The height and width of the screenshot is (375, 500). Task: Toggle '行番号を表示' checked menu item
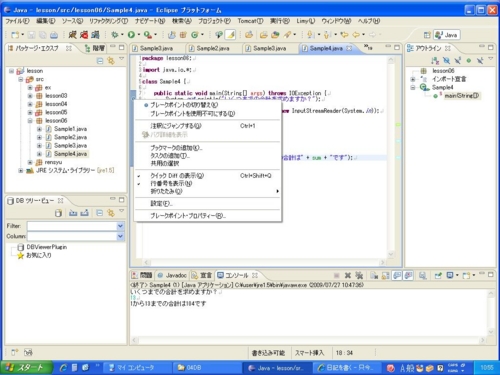click(x=207, y=184)
